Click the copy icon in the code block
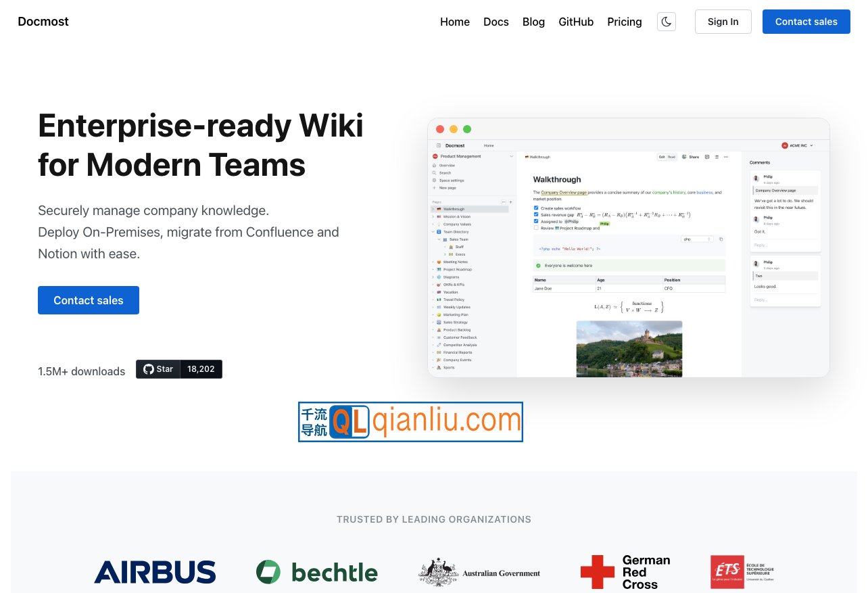The image size is (868, 593). [x=721, y=239]
